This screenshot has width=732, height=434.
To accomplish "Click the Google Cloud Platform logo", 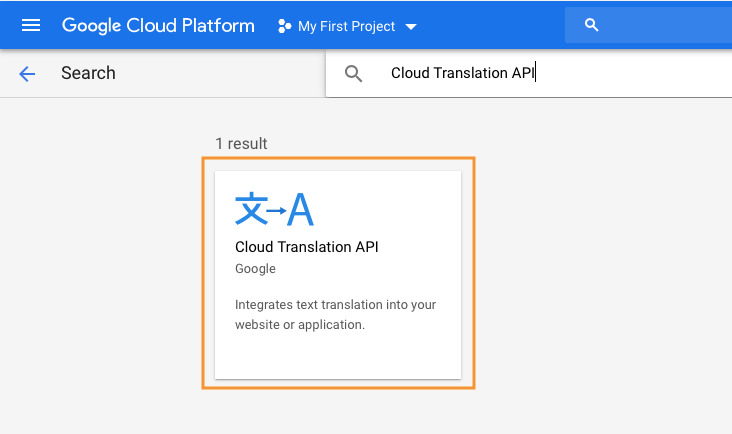I will pyautogui.click(x=158, y=26).
